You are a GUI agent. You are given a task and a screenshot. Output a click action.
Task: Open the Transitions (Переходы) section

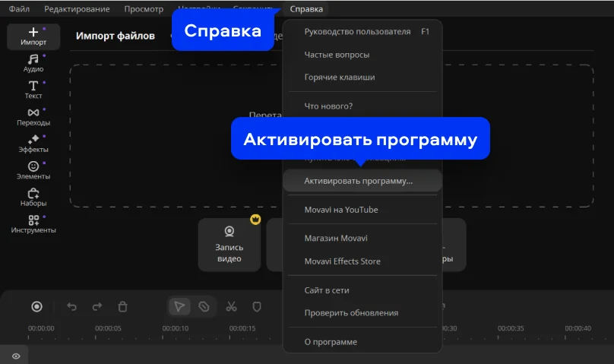[x=33, y=117]
